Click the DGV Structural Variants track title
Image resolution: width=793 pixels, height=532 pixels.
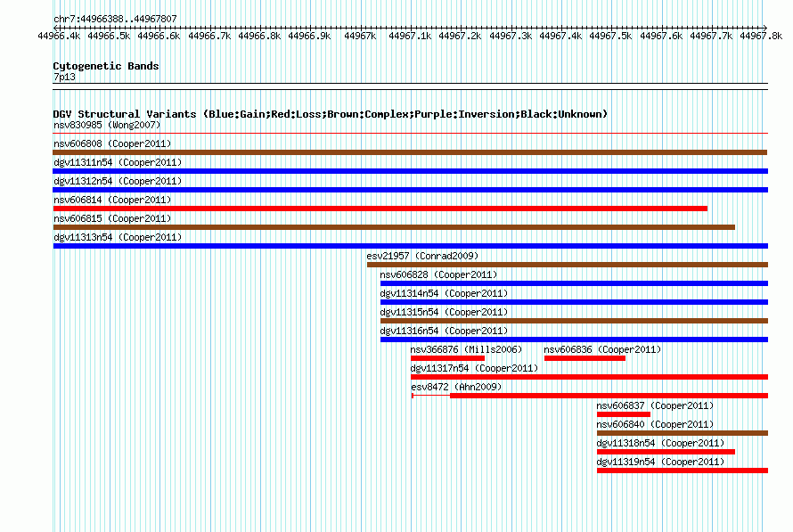(331, 114)
